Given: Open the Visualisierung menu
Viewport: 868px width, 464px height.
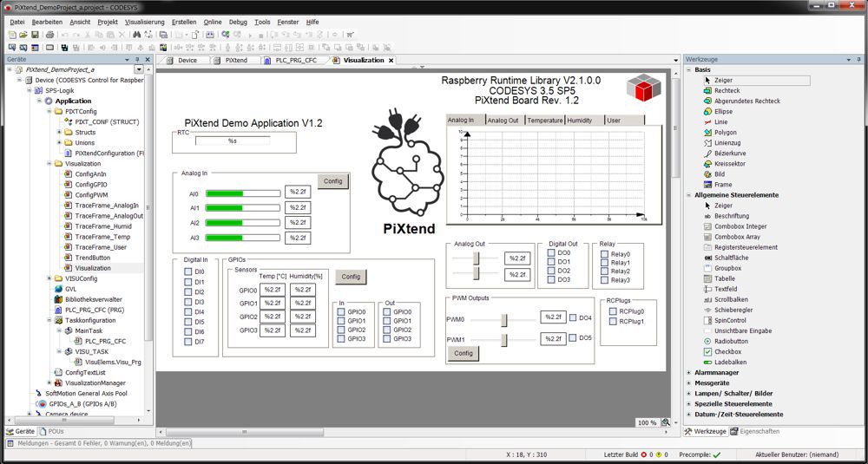Looking at the screenshot, I should click(144, 23).
